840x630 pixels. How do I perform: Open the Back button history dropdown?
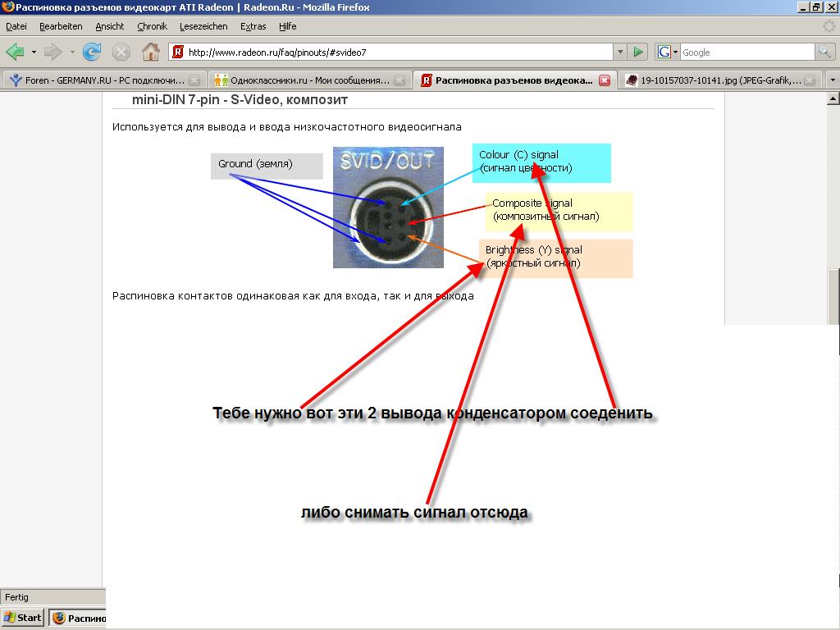pos(34,52)
